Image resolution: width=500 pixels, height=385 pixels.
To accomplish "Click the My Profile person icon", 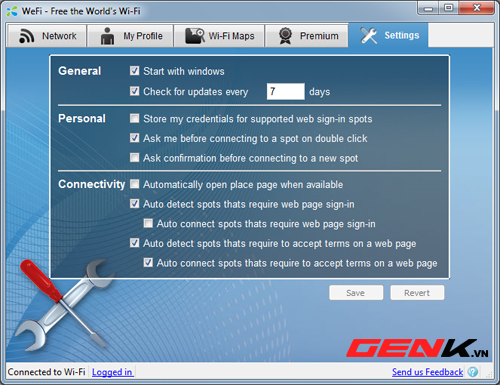I will click(107, 36).
